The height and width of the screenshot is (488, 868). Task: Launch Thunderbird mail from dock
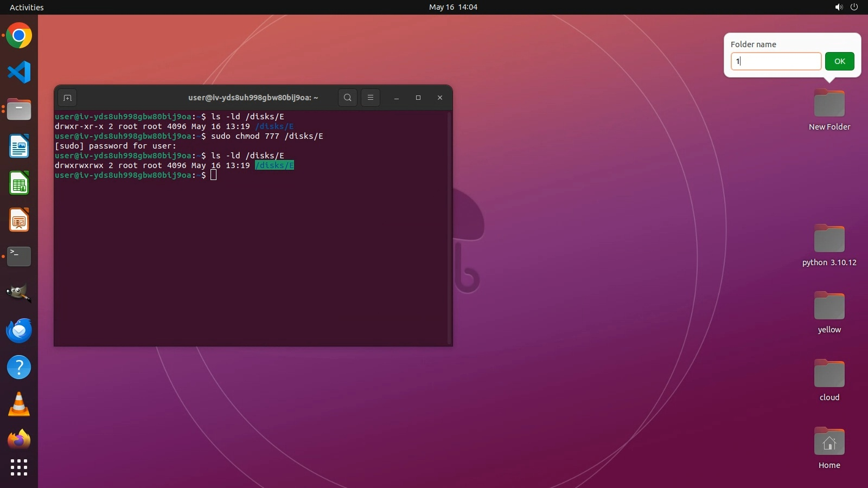tap(19, 330)
